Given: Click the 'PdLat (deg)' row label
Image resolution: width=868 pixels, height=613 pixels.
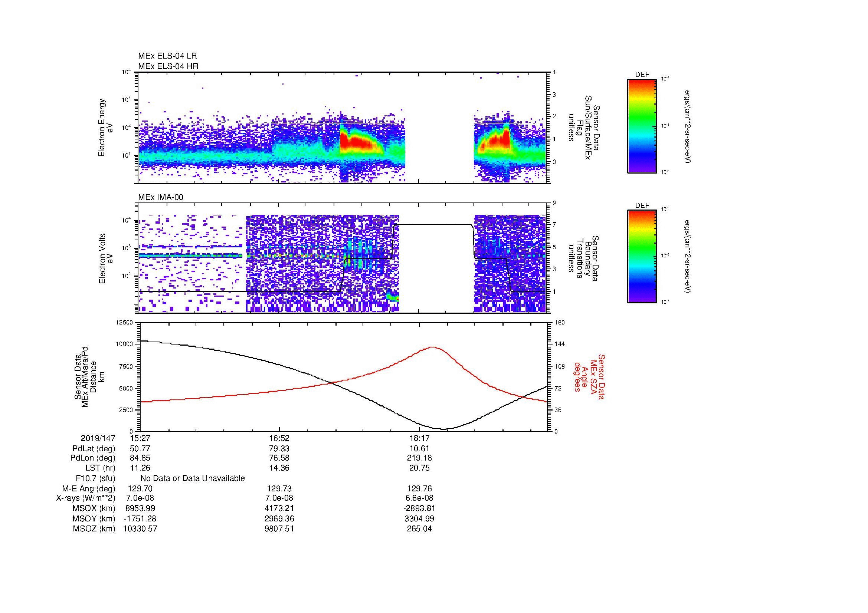Looking at the screenshot, I should pyautogui.click(x=94, y=448).
